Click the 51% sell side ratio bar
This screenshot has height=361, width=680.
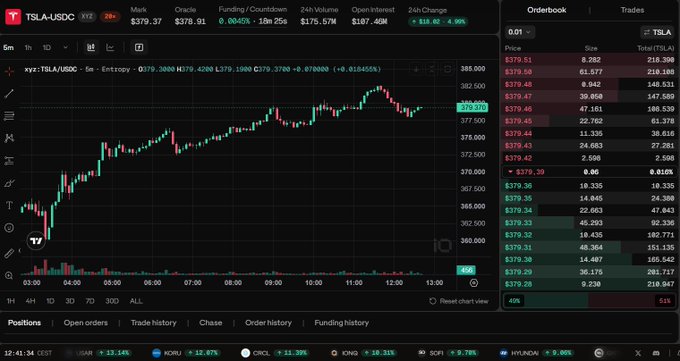pyautogui.click(x=632, y=301)
